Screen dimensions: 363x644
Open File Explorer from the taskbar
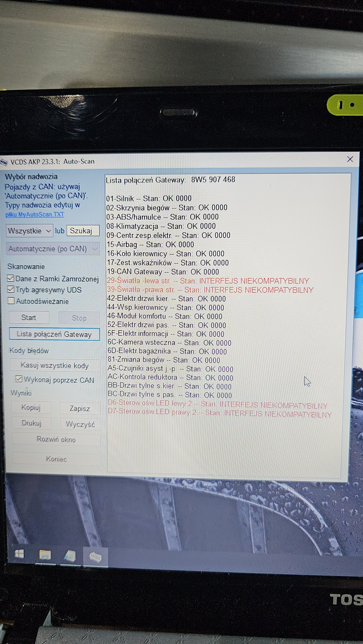[x=45, y=555]
